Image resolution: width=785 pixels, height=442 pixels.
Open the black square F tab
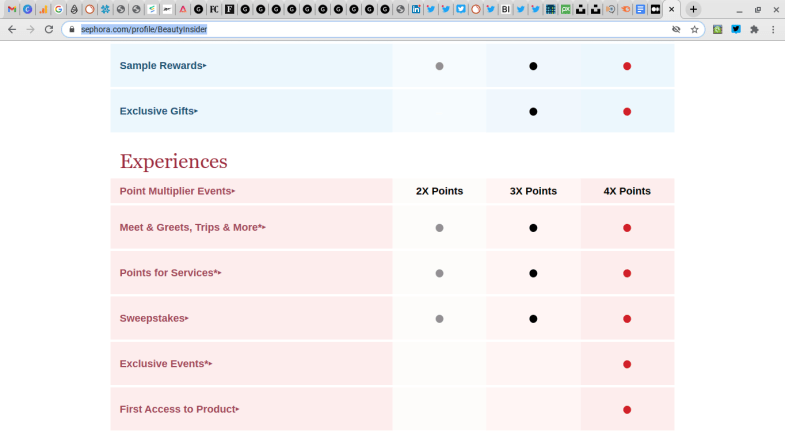[x=229, y=9]
